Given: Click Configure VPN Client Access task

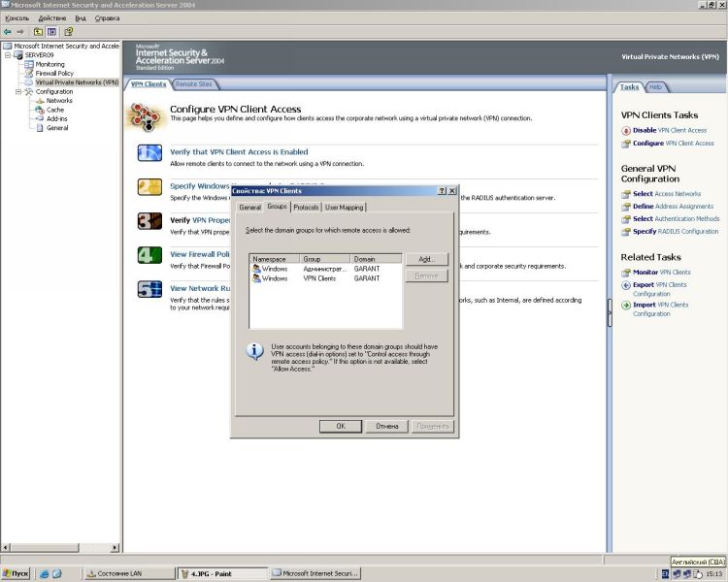Looking at the screenshot, I should 674,143.
